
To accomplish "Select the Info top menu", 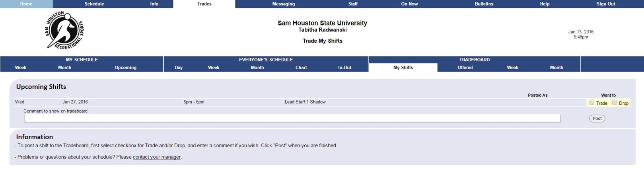I will click(154, 4).
